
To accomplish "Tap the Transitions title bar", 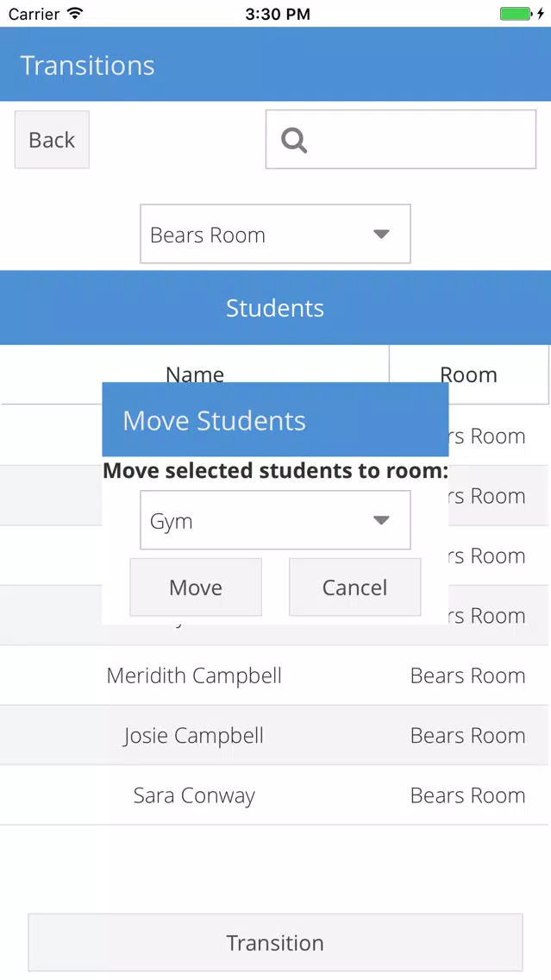I will tap(276, 65).
